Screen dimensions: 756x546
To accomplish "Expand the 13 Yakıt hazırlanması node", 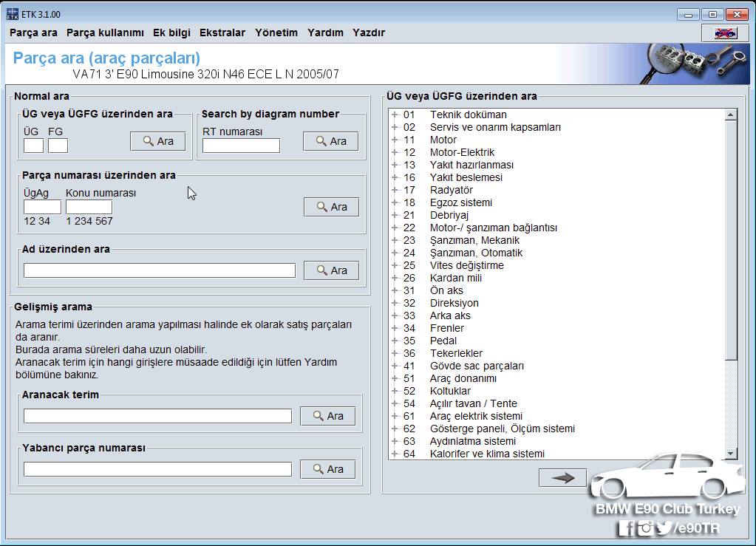I will 395,165.
